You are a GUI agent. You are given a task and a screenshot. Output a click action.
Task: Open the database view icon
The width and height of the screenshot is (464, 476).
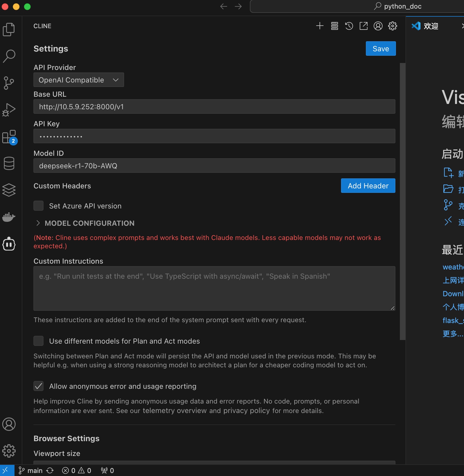pos(9,163)
